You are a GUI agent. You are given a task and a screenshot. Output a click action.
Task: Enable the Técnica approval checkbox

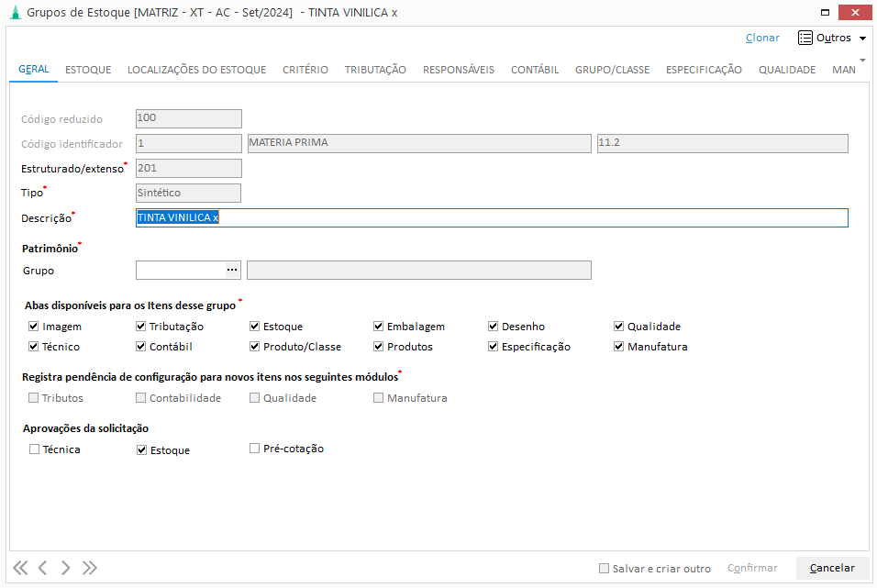tap(34, 449)
